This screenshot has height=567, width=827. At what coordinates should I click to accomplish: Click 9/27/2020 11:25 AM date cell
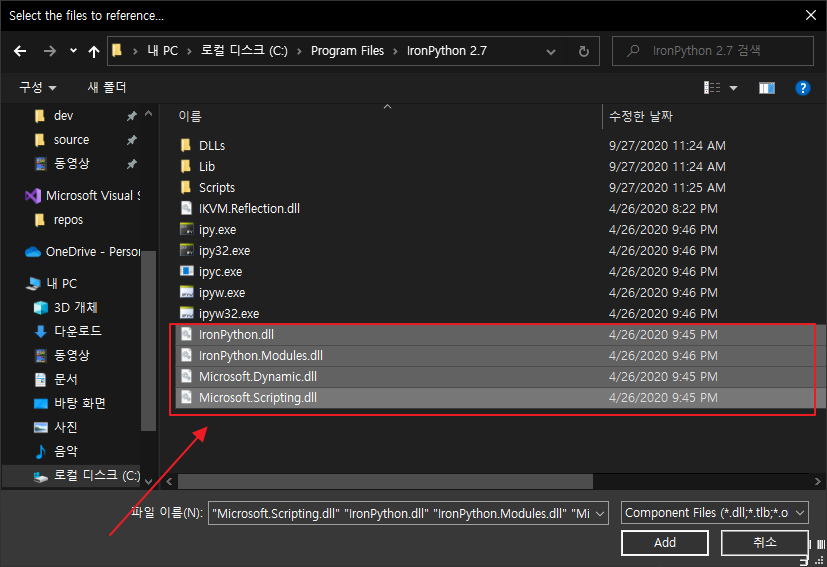click(667, 188)
